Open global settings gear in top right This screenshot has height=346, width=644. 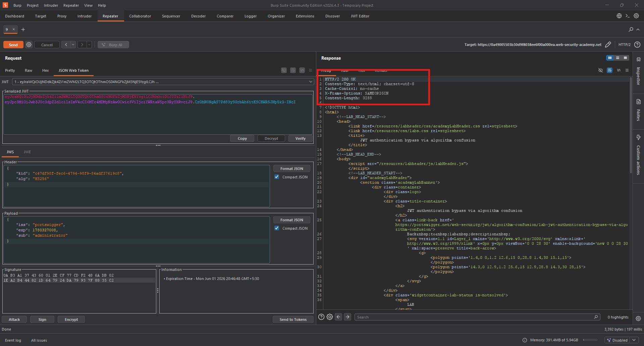point(636,16)
